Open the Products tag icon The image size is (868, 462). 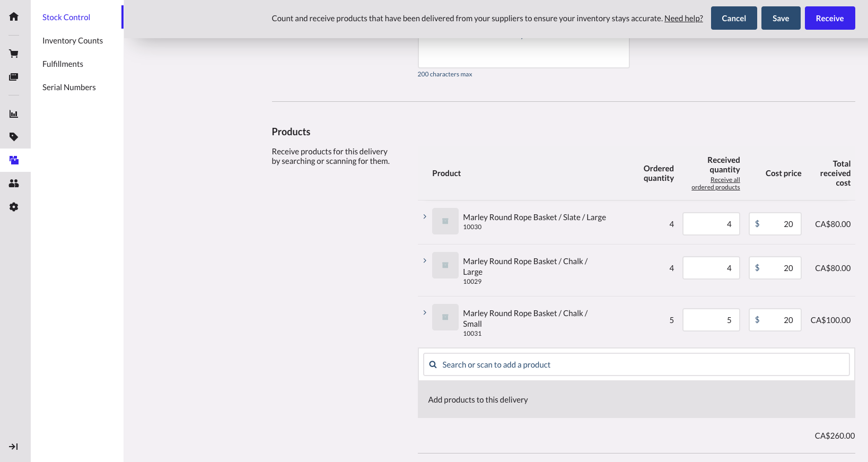tap(14, 137)
